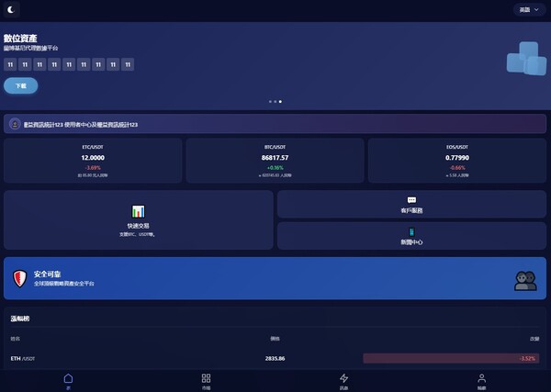Open the BTC/USDT price card
Viewport: 551px width, 392px height.
click(x=275, y=161)
